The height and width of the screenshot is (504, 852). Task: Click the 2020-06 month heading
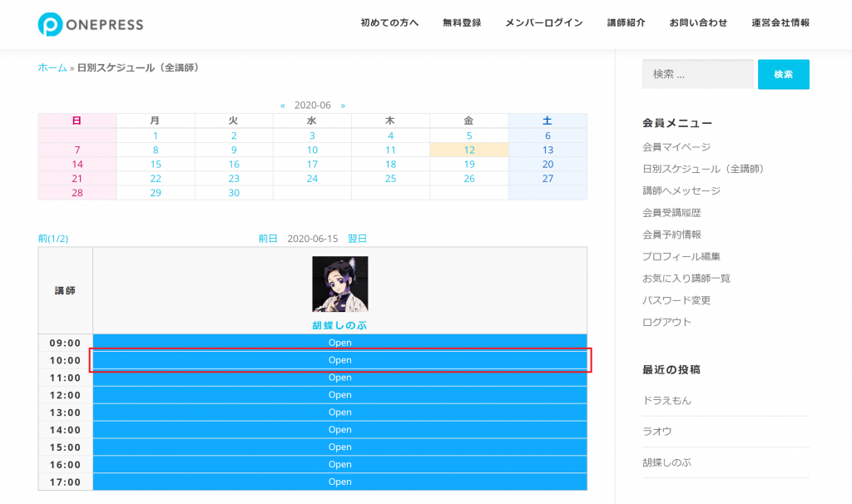tap(313, 106)
